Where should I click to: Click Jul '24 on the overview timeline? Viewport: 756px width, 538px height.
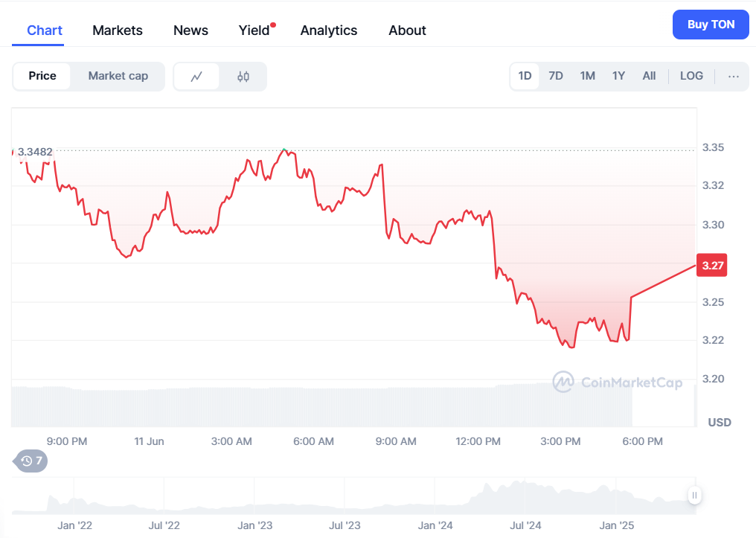click(525, 525)
